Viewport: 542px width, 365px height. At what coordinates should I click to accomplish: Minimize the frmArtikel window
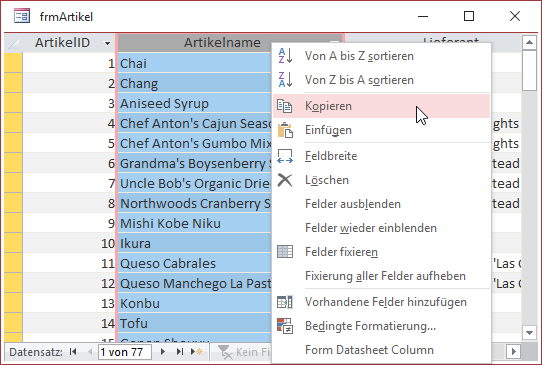(x=423, y=16)
